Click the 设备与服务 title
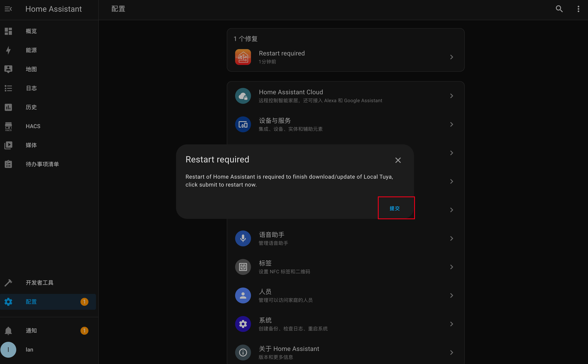The height and width of the screenshot is (364, 588). click(275, 120)
